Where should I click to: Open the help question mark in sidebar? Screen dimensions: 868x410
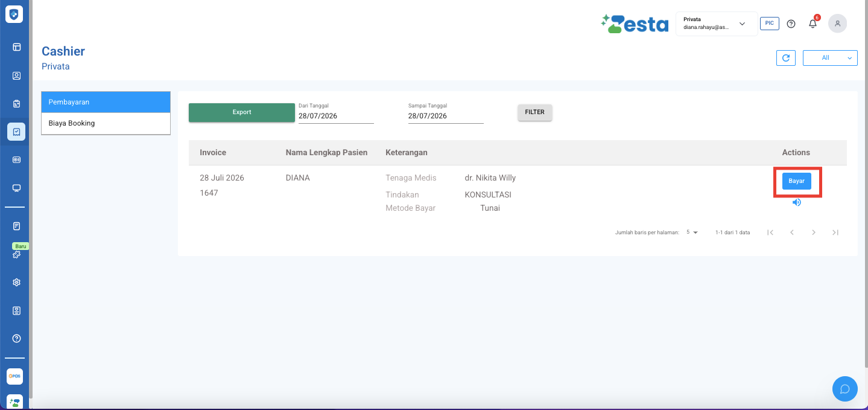[16, 338]
